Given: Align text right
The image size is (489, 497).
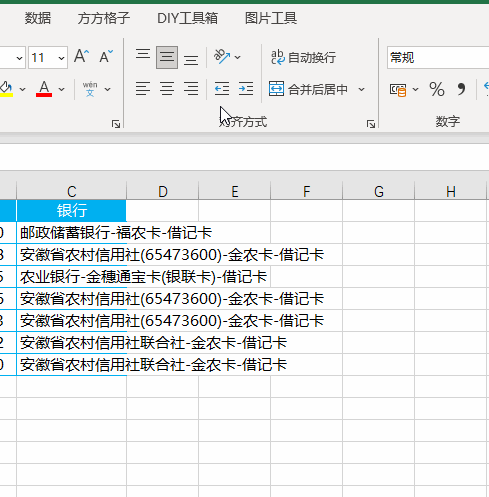Looking at the screenshot, I should point(191,89).
